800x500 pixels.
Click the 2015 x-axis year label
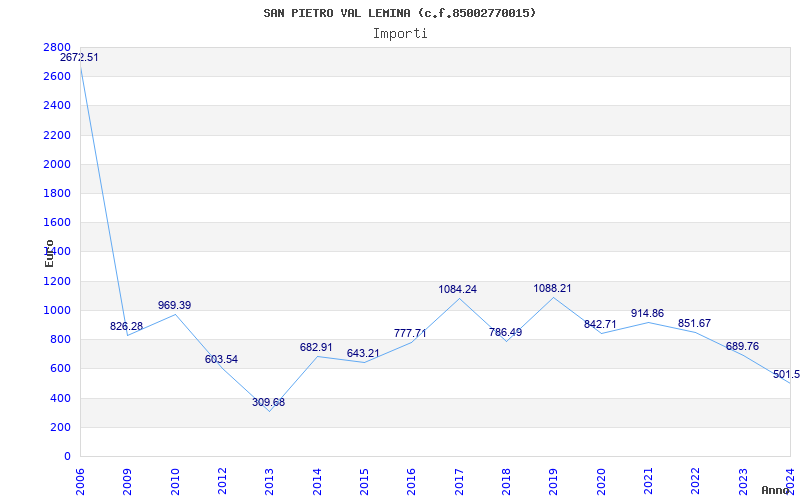364,481
